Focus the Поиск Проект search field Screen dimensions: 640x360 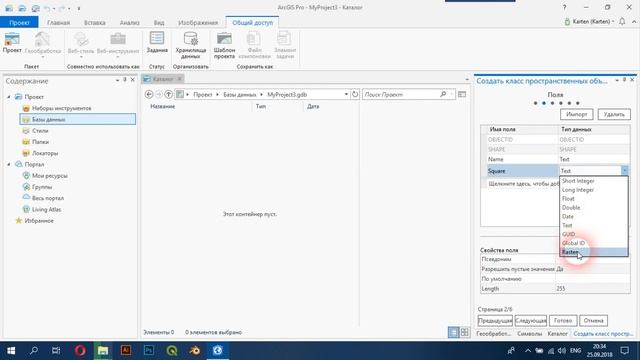[x=401, y=94]
